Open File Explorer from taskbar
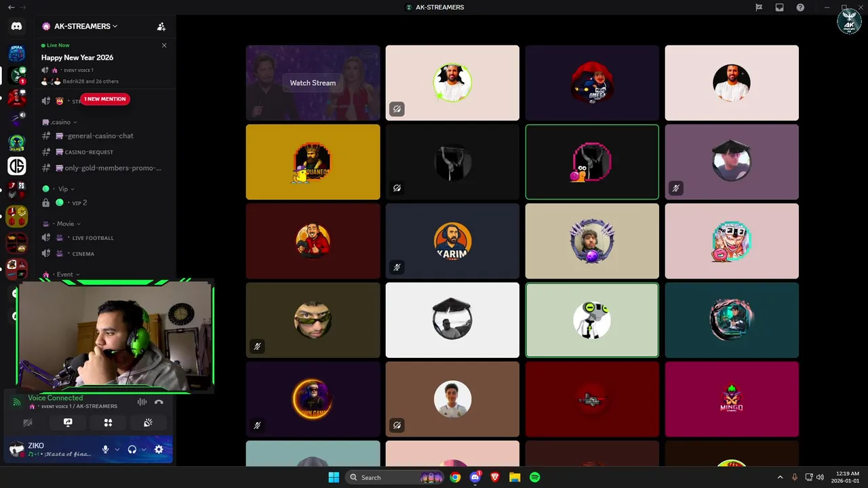The width and height of the screenshot is (868, 488). click(515, 477)
